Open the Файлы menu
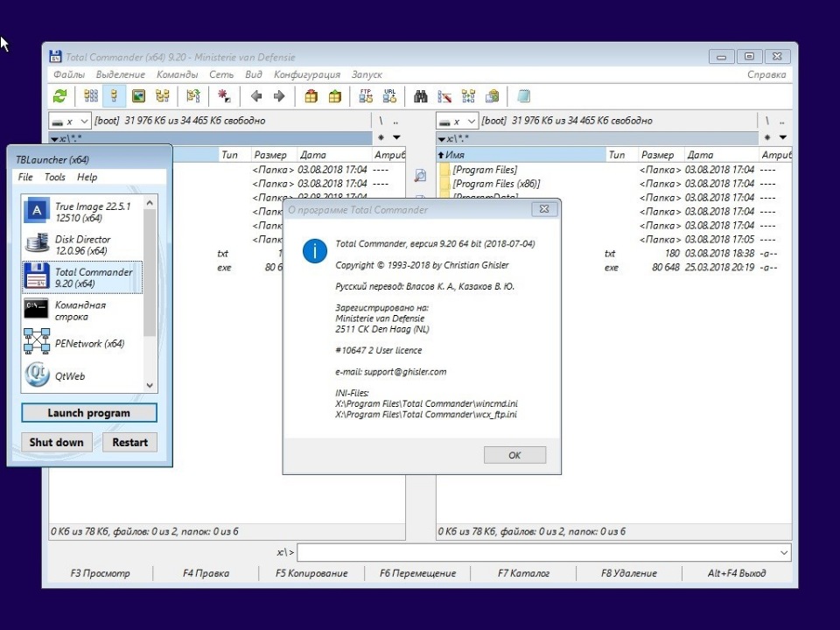Image resolution: width=840 pixels, height=630 pixels. tap(69, 74)
